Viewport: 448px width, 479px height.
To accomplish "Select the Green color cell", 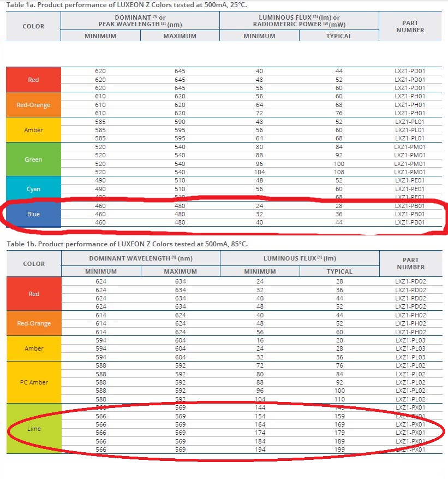I will 33,159.
